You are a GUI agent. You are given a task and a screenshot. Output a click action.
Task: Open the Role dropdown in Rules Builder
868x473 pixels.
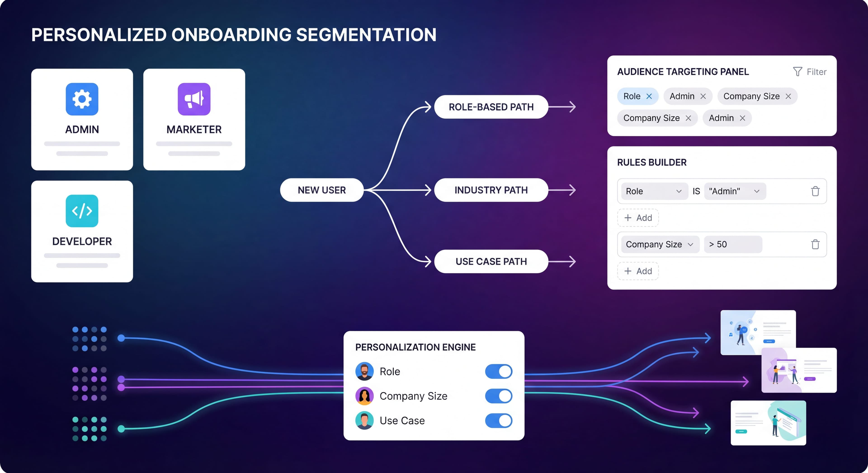pos(654,191)
